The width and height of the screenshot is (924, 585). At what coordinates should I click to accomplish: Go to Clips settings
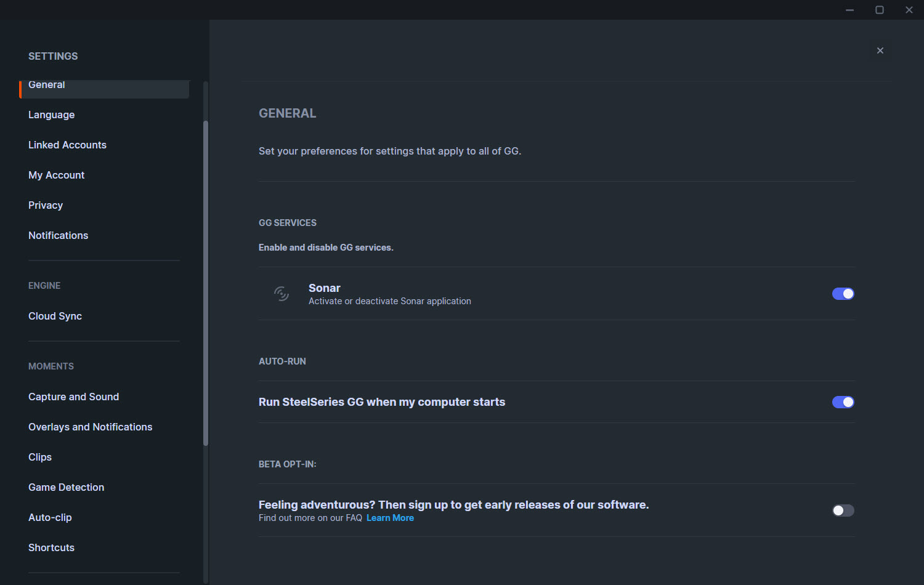(x=40, y=457)
